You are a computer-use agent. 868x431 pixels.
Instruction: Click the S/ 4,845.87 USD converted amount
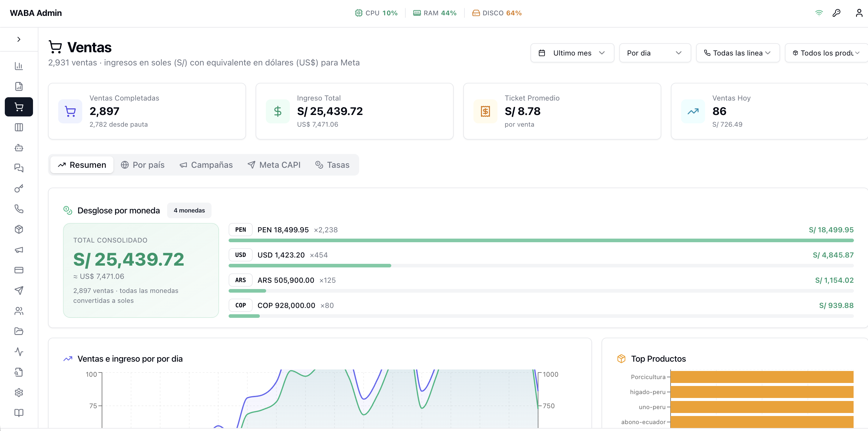(833, 255)
